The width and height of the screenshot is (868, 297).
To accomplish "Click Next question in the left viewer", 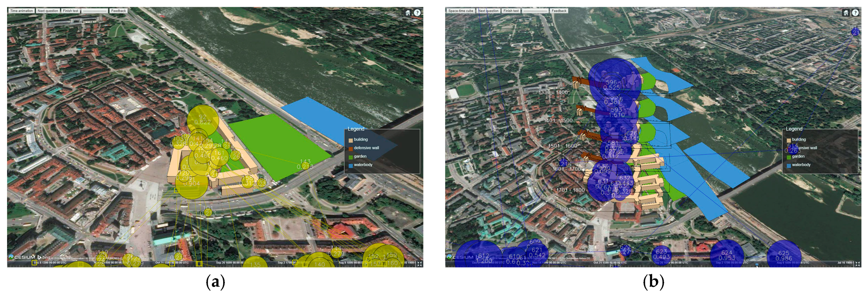I will tap(48, 11).
